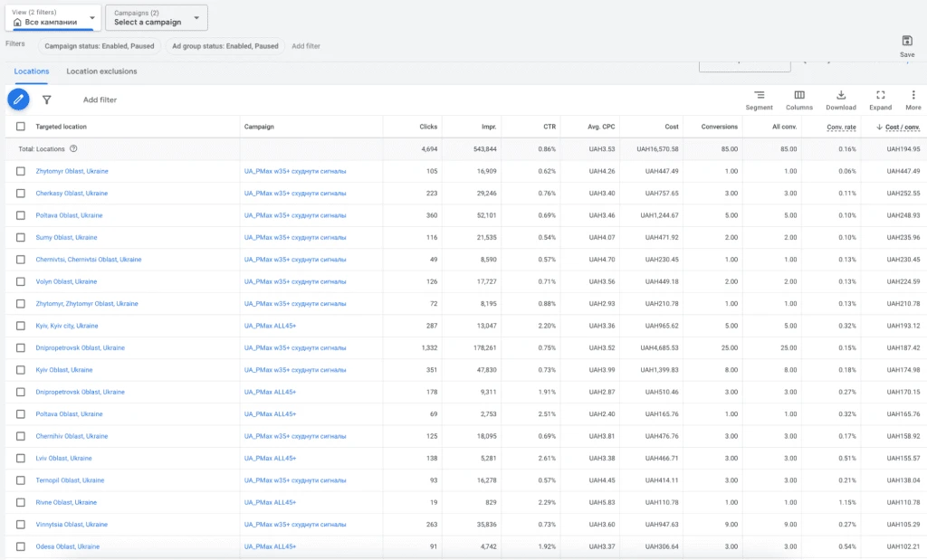Screen dimensions: 927x560
Task: Save the current view
Action: tap(907, 46)
